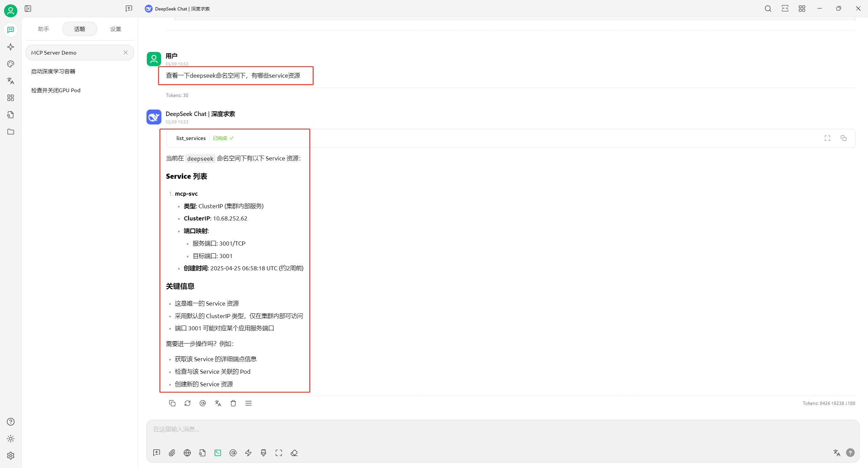Copy the assistant message
This screenshot has width=868, height=468.
(x=172, y=403)
